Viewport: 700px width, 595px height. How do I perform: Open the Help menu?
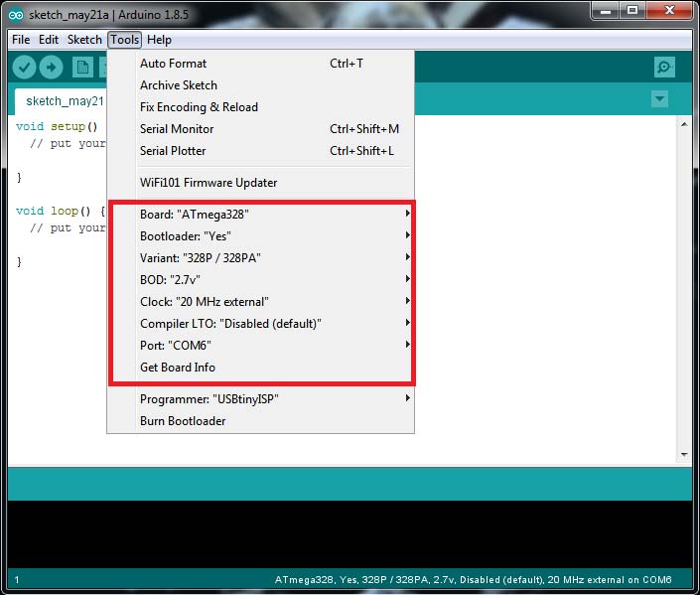160,40
